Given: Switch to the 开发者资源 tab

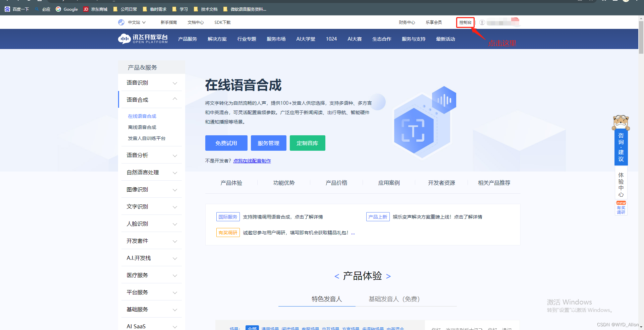Looking at the screenshot, I should (441, 183).
